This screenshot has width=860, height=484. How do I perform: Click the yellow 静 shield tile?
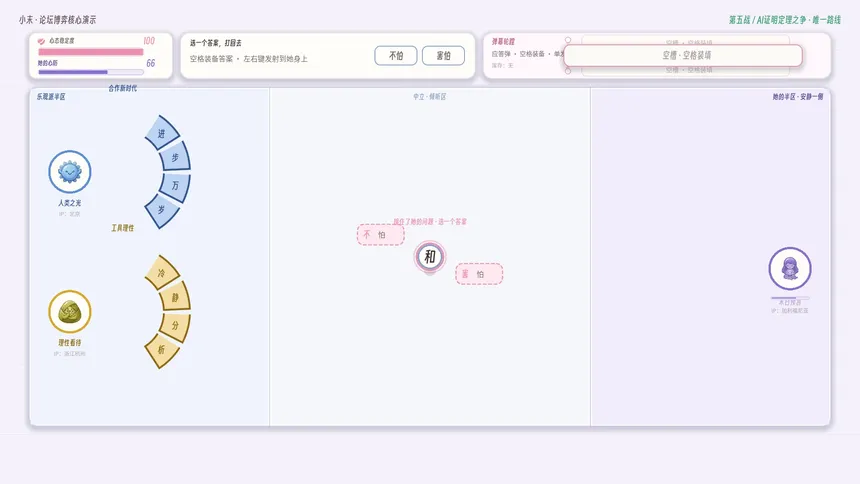click(175, 297)
